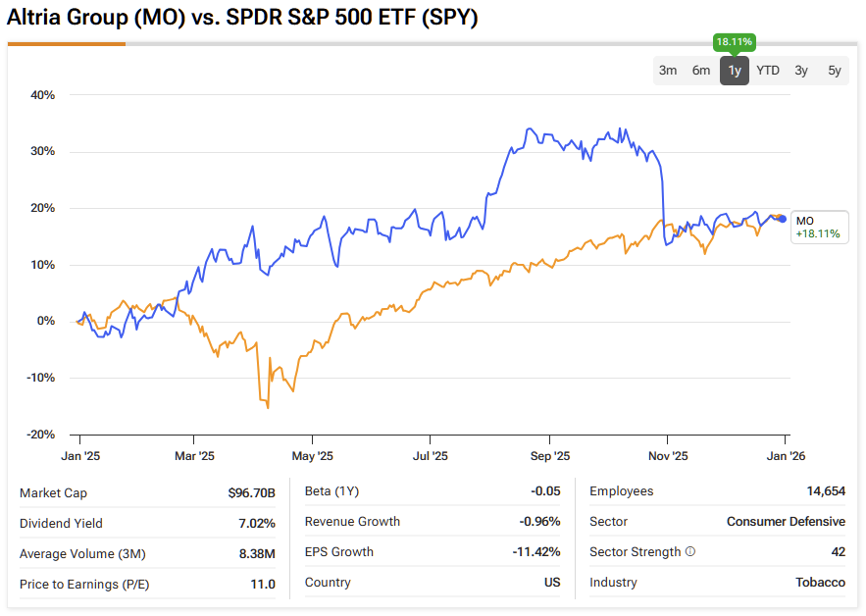The height and width of the screenshot is (616, 866).
Task: Click the blue MO line endpoint dot
Action: click(x=783, y=219)
